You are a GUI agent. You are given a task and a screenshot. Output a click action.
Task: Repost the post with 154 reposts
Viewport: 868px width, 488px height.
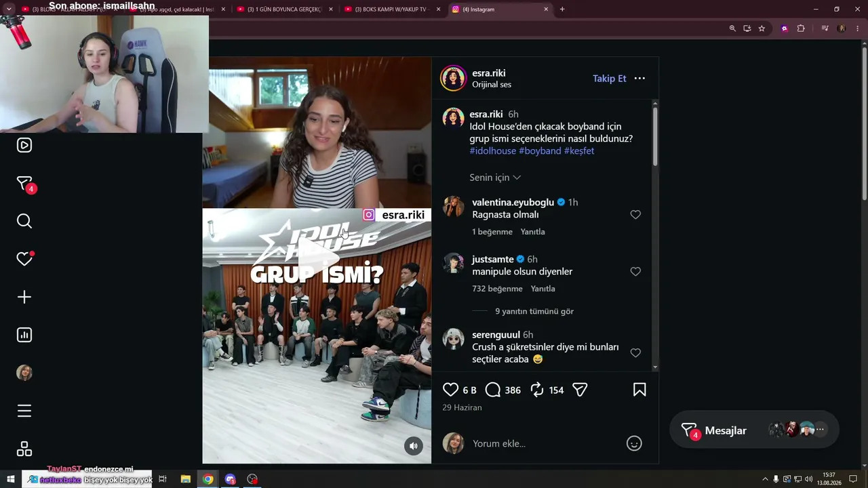coord(537,390)
